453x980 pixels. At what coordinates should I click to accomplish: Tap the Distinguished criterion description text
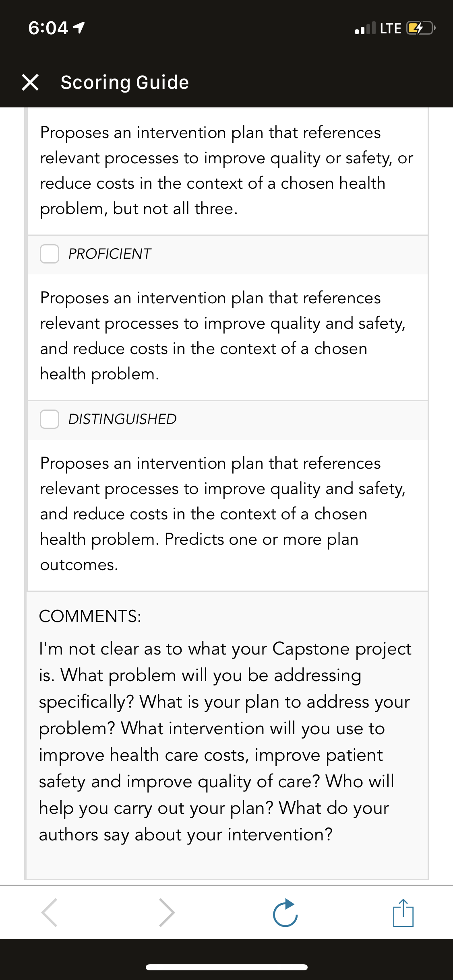[223, 514]
